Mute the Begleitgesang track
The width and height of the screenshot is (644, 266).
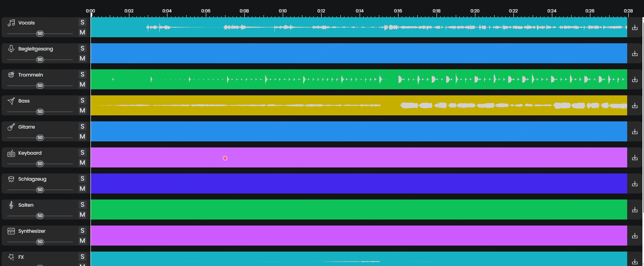83,58
